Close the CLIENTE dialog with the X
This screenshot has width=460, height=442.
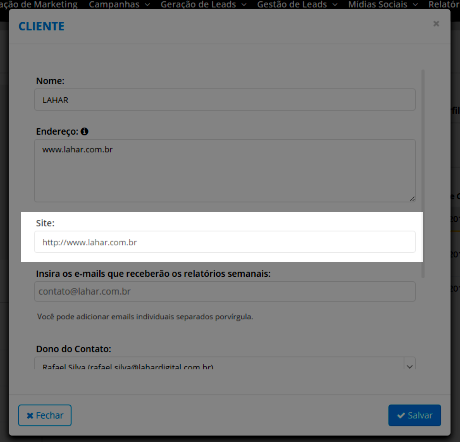436,24
